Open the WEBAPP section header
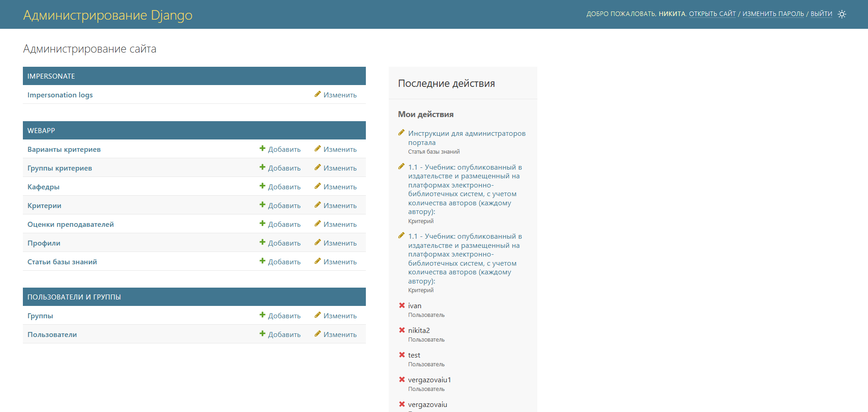868x412 pixels. pos(41,130)
